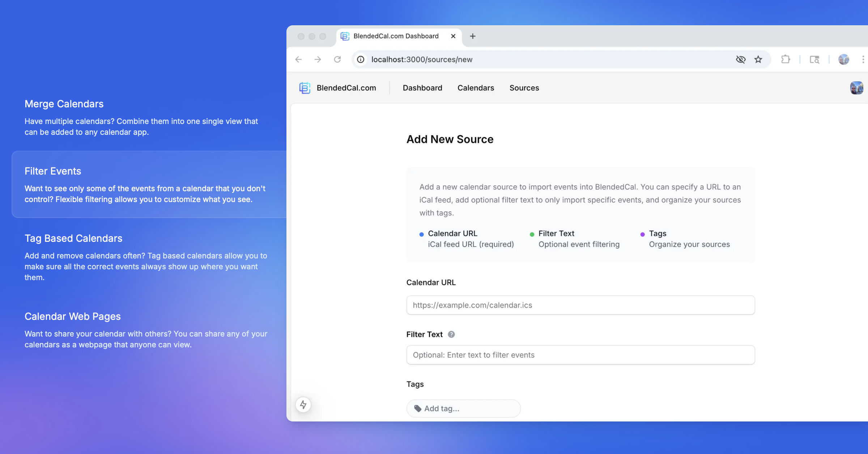Open the browser extensions puzzle icon
This screenshot has width=868, height=454.
786,59
